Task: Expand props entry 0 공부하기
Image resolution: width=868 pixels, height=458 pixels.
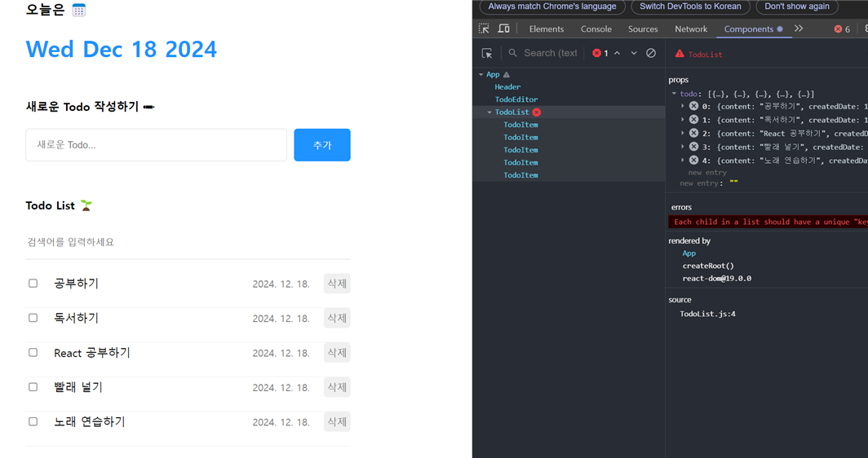Action: tap(683, 106)
